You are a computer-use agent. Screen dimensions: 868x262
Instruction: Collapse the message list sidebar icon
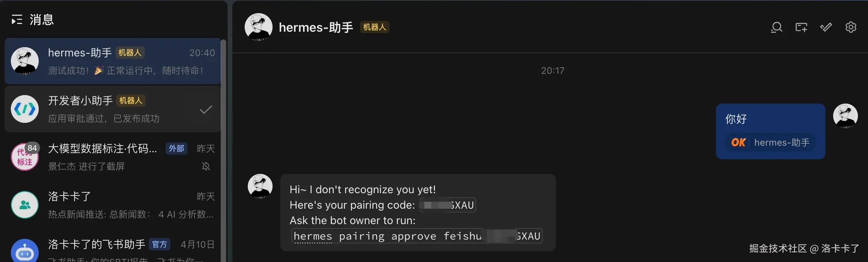(x=17, y=20)
